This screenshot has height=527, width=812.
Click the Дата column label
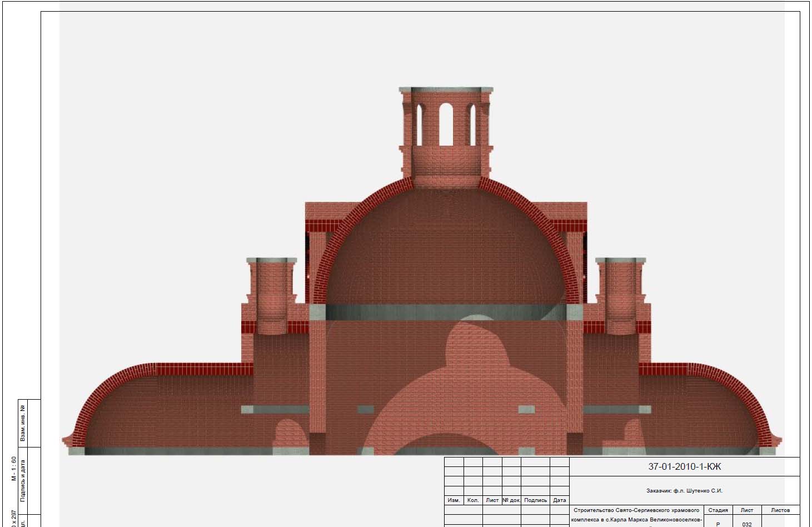point(560,500)
